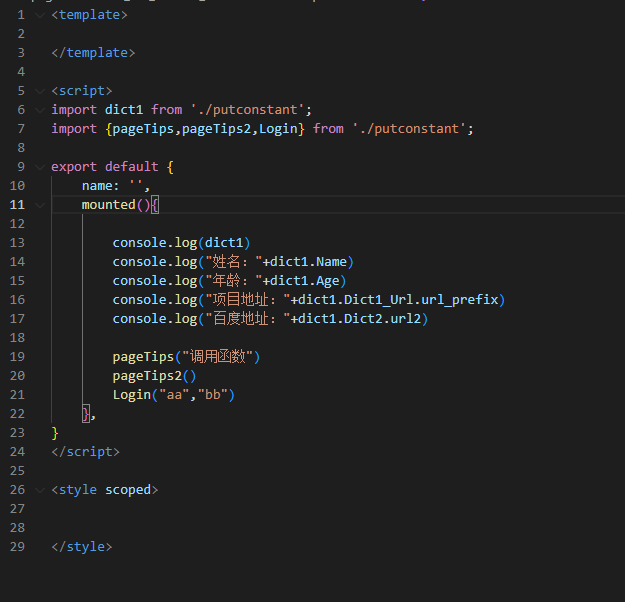The width and height of the screenshot is (625, 602).
Task: Place cursor on opening <template> tag
Action: pos(89,15)
